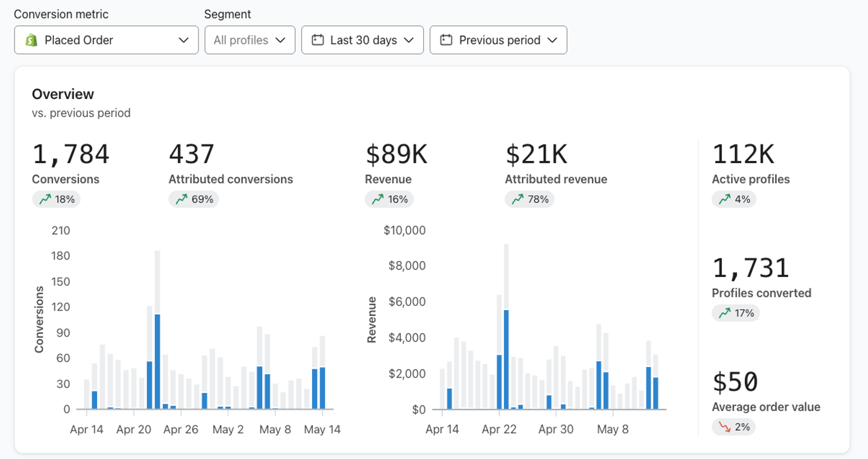Open the Previous period comparison dropdown
Screen dimensions: 868x459
click(498, 40)
